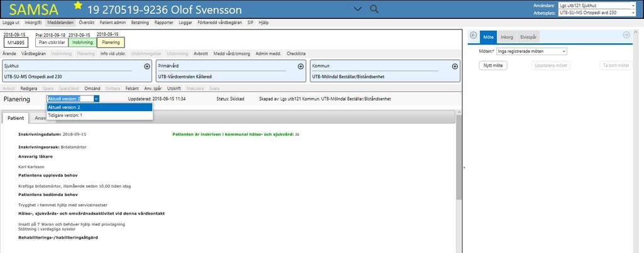Image resolution: width=644 pixels, height=253 pixels.
Task: Click the yellow Planering status box
Action: (x=111, y=42)
